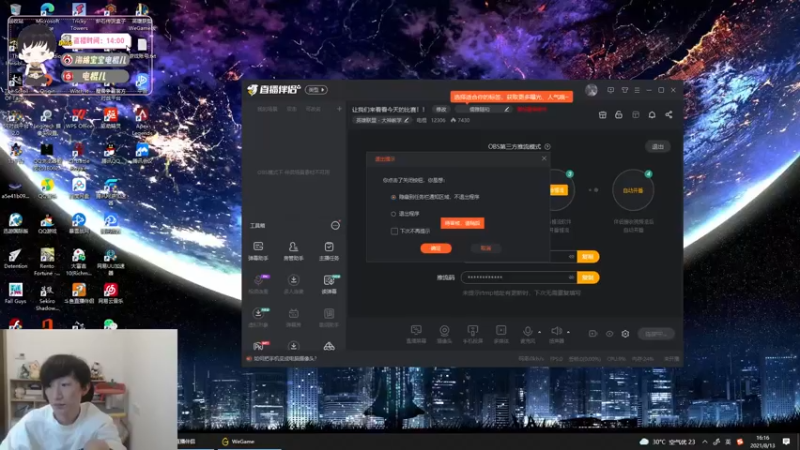Viewport: 800px width, 450px height.
Task: Open the taskbar clock and date
Action: coord(763,442)
